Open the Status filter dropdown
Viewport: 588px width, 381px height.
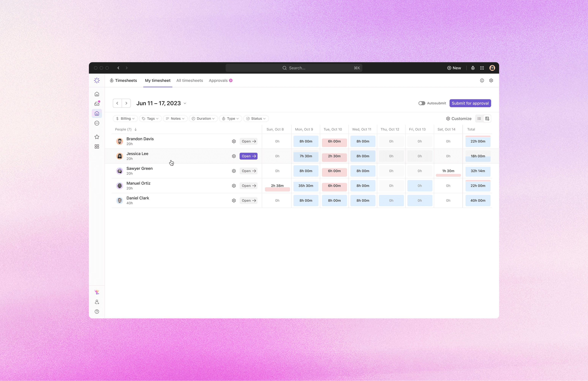[x=256, y=119]
